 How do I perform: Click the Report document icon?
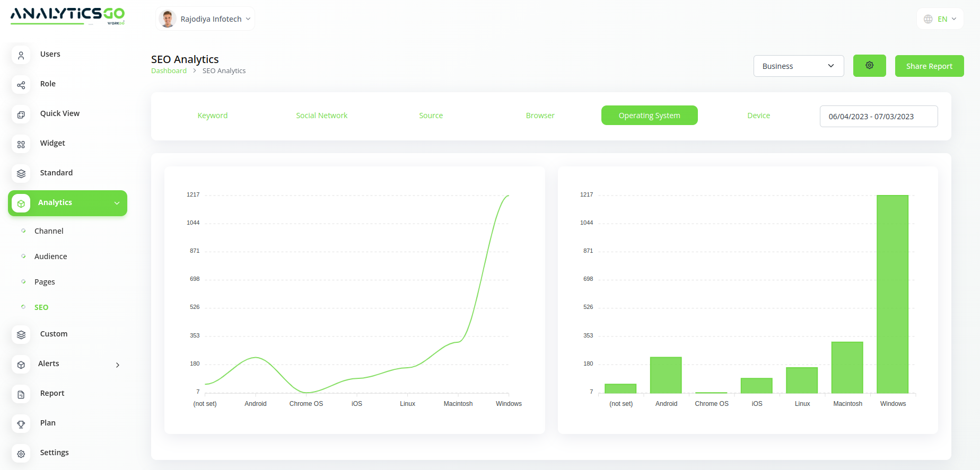tap(21, 394)
